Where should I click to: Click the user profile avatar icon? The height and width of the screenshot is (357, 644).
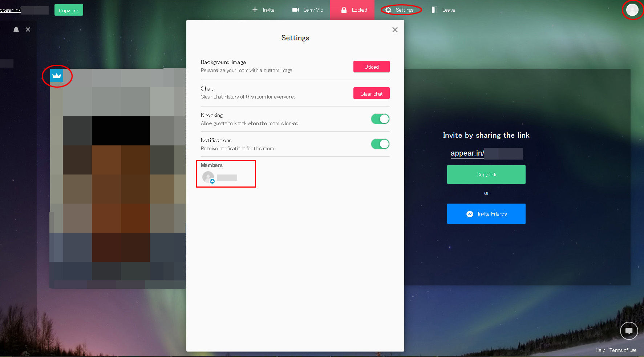tap(632, 10)
